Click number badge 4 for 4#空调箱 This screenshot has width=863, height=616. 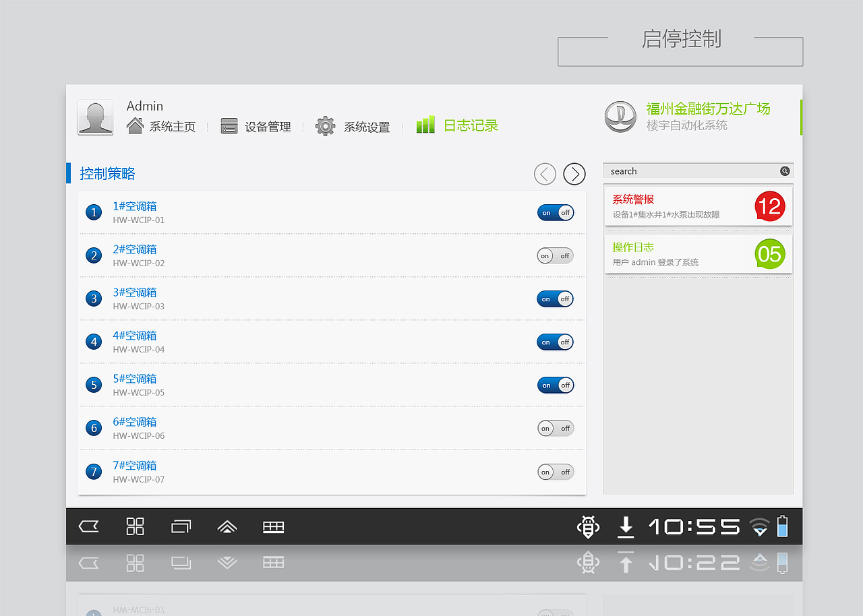coord(94,342)
